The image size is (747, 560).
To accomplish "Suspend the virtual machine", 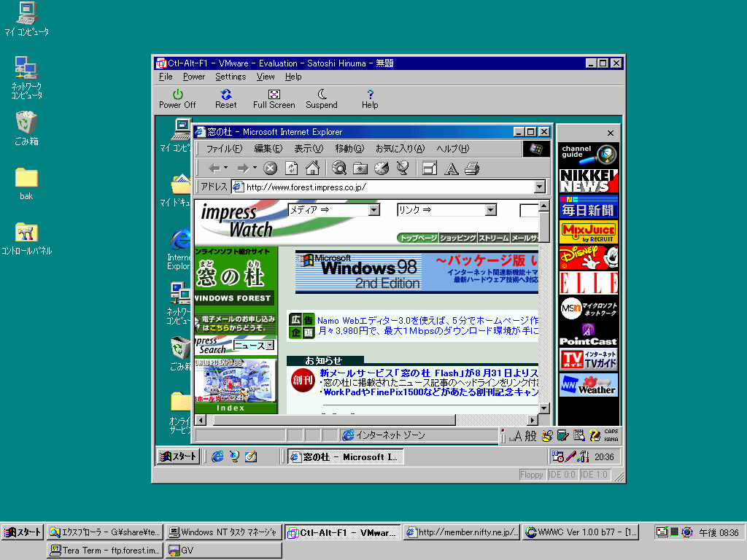I will point(322,99).
